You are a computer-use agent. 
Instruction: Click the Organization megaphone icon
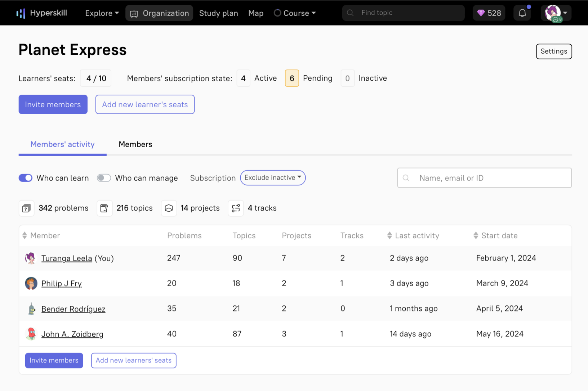[x=134, y=13]
